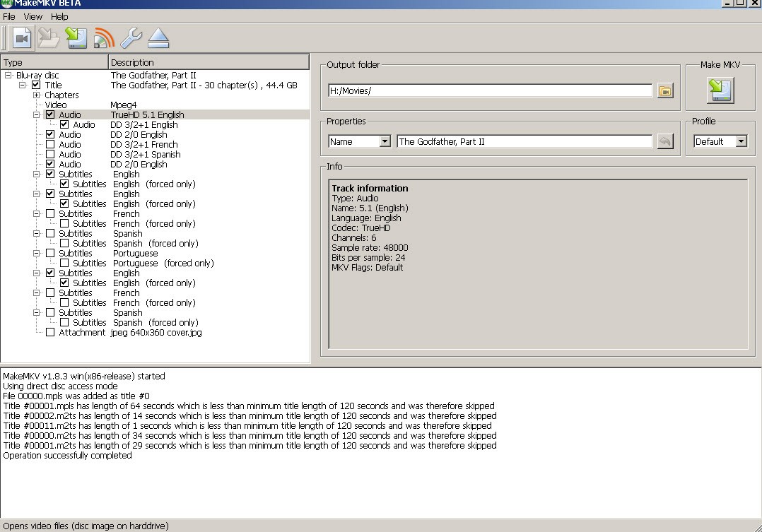Click the revert arrow beside the Name field

click(x=665, y=141)
